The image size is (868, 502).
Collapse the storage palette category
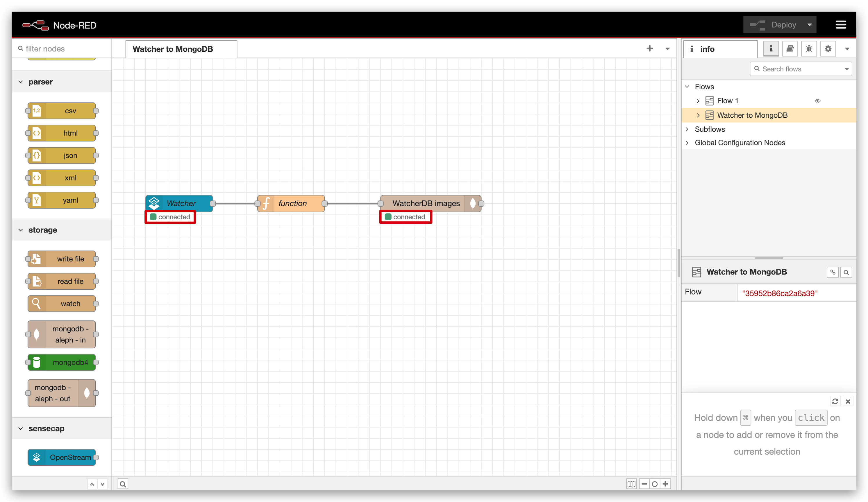coord(62,230)
